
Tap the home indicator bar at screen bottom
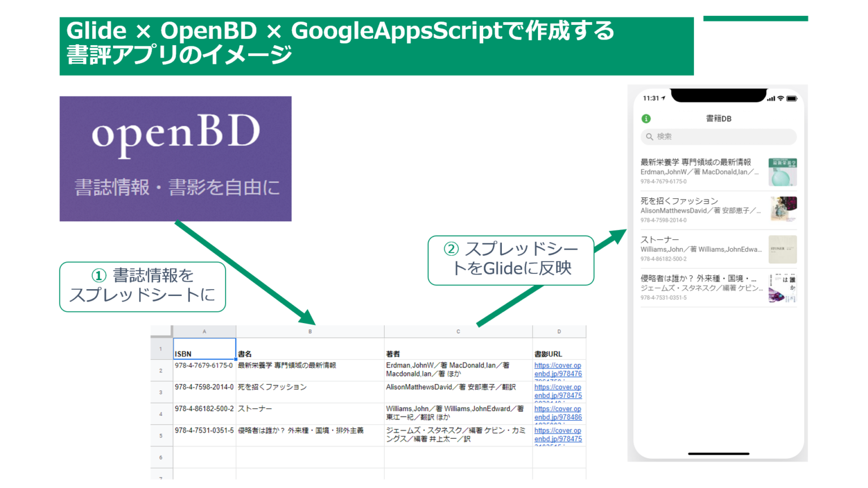pyautogui.click(x=718, y=455)
